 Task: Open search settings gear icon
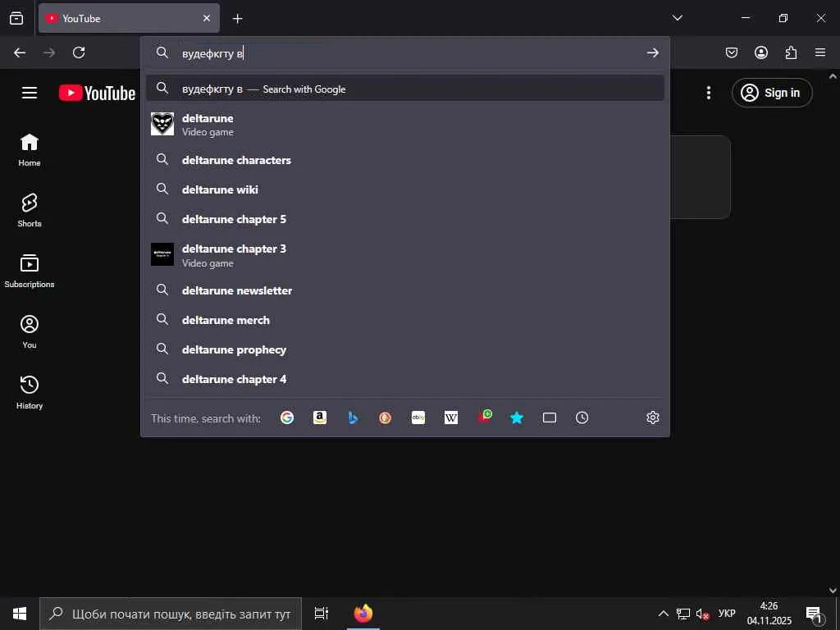[x=652, y=418]
